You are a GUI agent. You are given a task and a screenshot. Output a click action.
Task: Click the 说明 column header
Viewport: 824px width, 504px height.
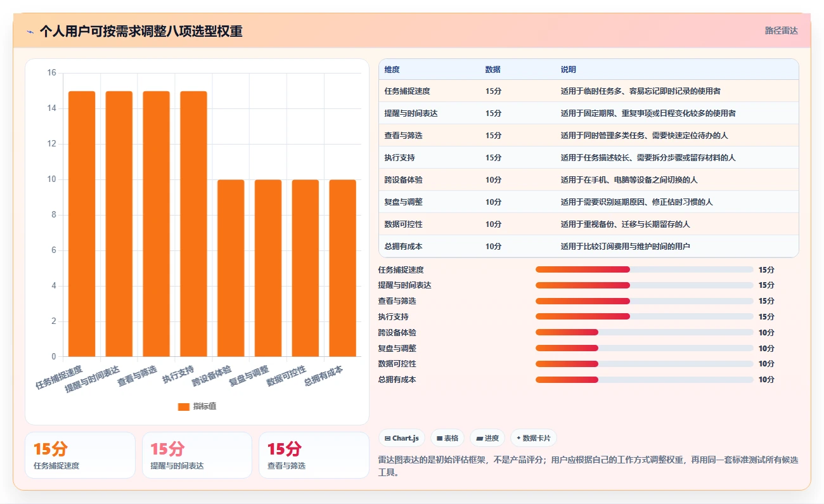(x=568, y=70)
